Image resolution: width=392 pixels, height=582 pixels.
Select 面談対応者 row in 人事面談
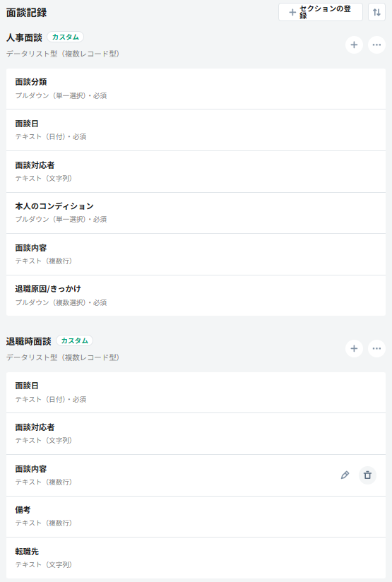(x=196, y=172)
